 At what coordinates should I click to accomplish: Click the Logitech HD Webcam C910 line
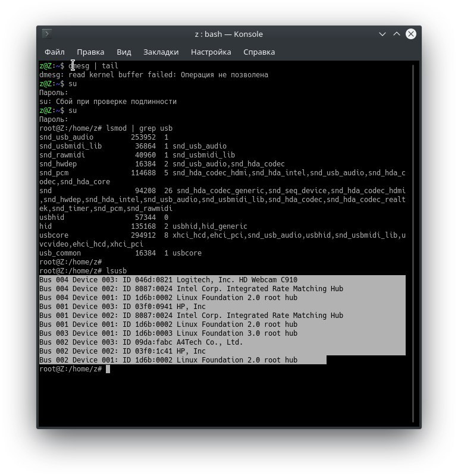point(168,279)
